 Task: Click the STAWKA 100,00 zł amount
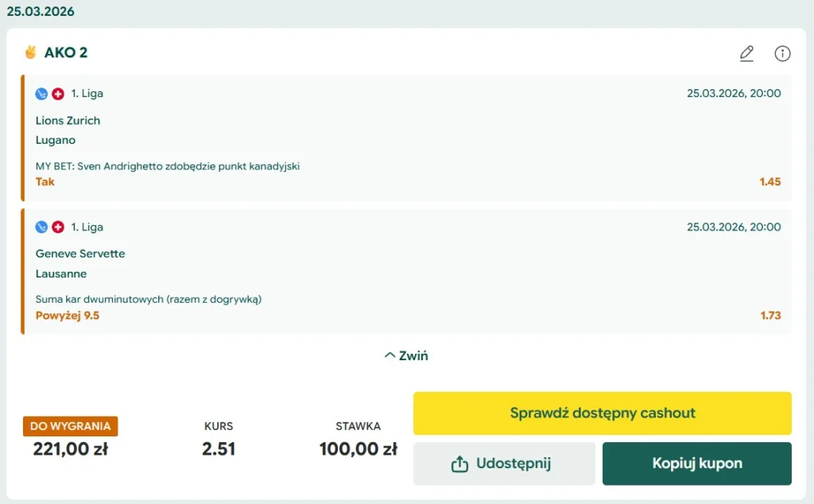tap(358, 449)
